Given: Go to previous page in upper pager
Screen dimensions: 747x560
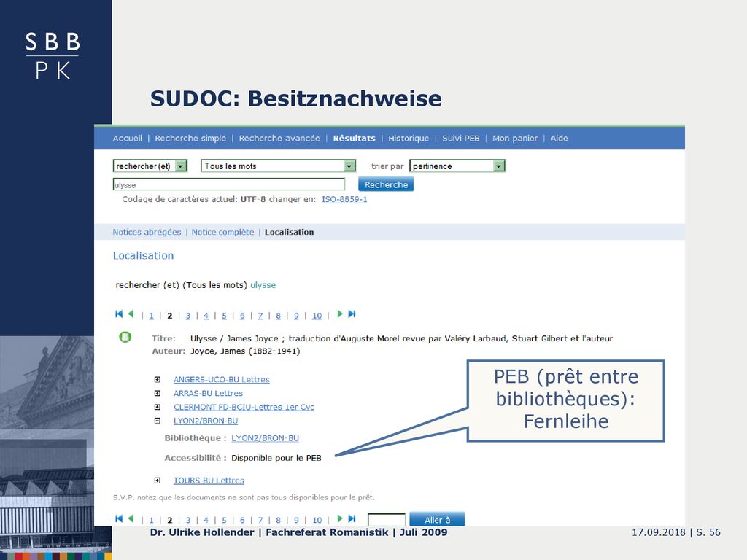Looking at the screenshot, I should pyautogui.click(x=131, y=314).
